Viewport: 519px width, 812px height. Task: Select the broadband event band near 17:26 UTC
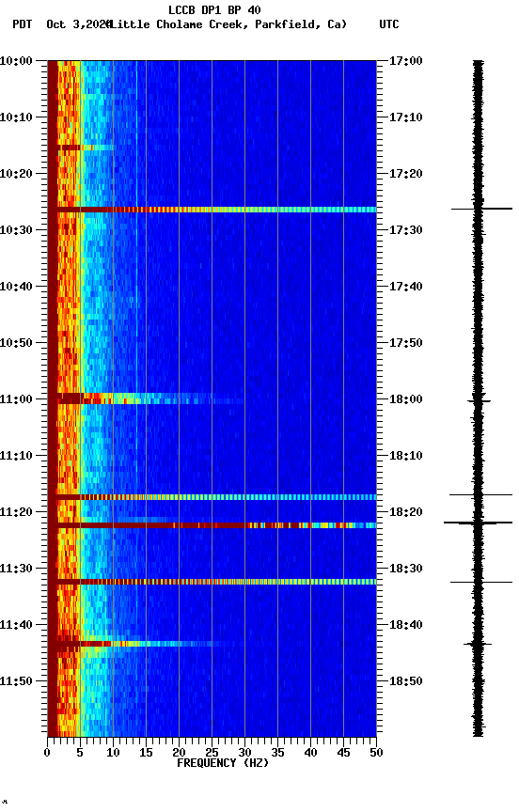click(212, 210)
